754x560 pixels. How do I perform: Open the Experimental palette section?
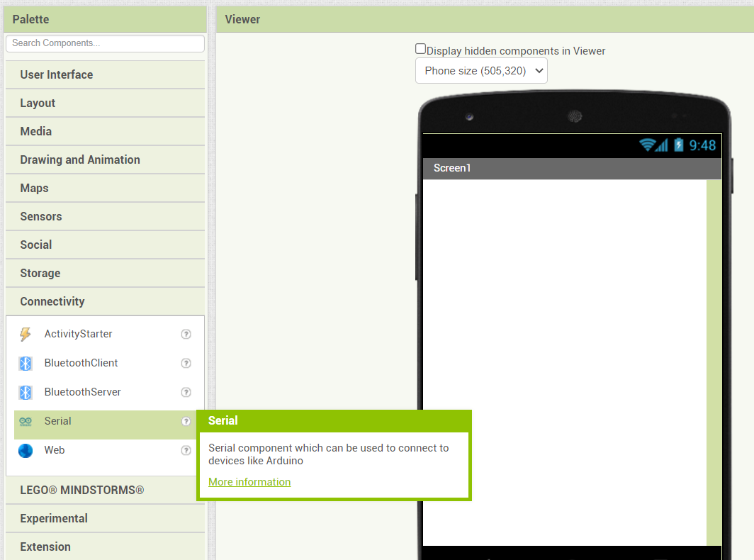(x=55, y=518)
